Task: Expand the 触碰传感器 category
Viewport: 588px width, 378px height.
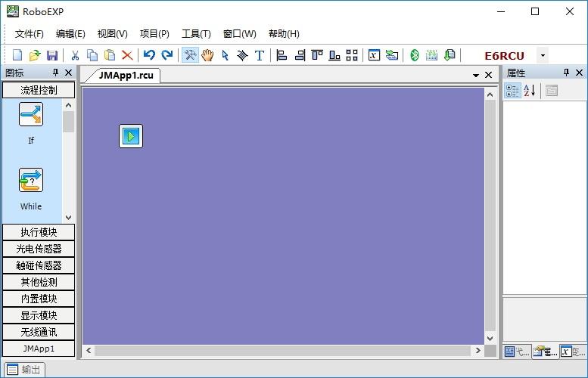Action: pos(39,265)
